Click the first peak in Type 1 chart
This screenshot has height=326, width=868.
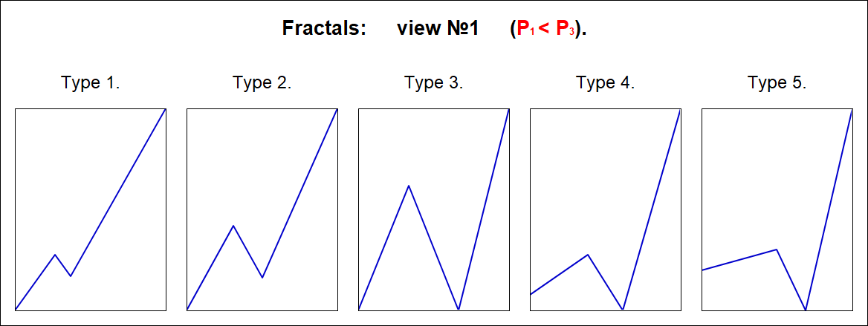[x=55, y=255]
